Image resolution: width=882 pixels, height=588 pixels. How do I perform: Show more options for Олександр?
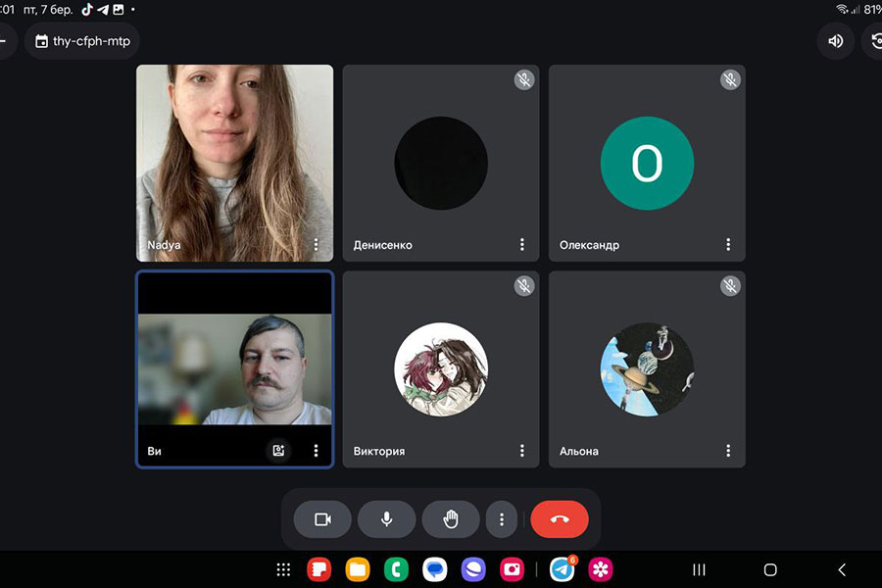tap(728, 244)
